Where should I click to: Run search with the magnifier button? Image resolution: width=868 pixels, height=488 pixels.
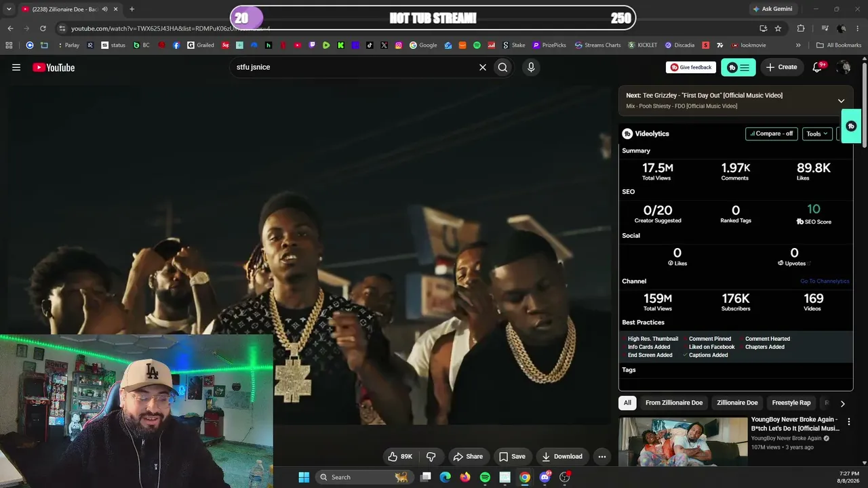(502, 67)
